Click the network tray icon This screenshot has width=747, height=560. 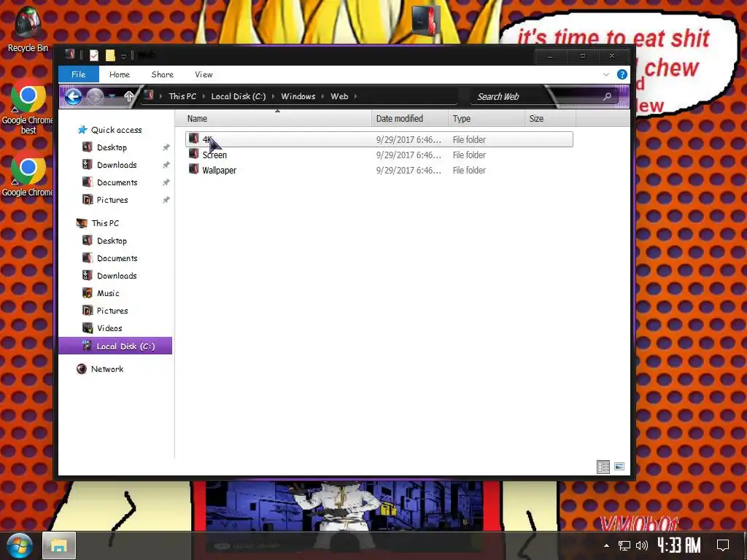pyautogui.click(x=624, y=545)
